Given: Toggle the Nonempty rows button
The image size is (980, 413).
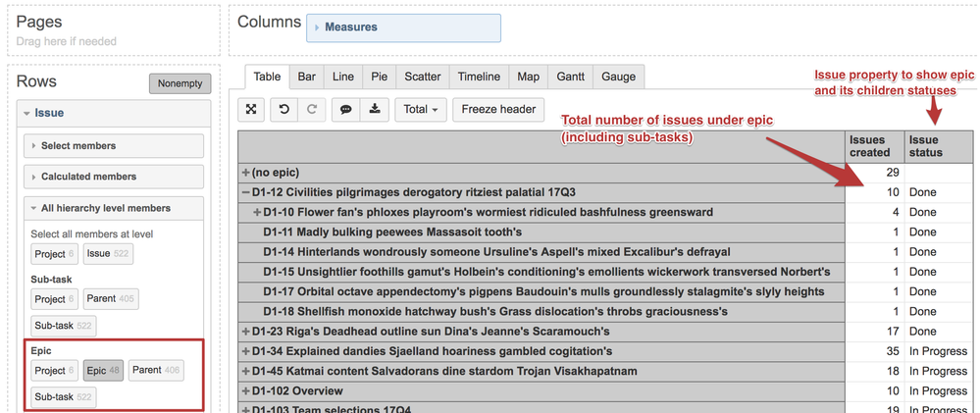Looking at the screenshot, I should pyautogui.click(x=180, y=83).
